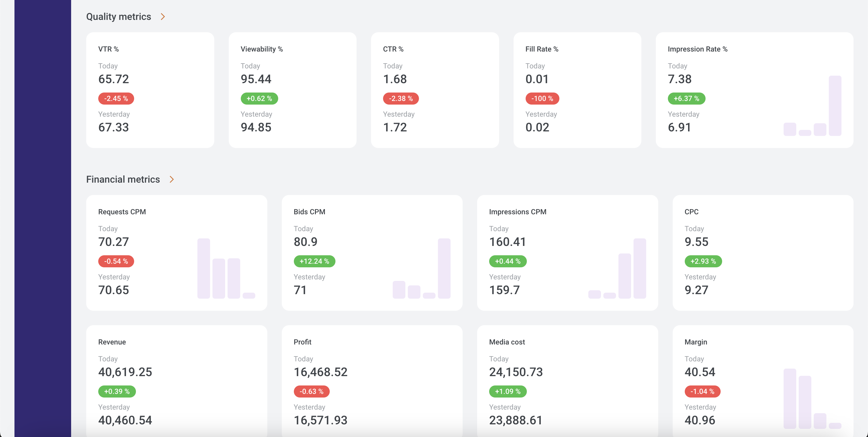Expand the Financial metrics chevron arrow
The width and height of the screenshot is (868, 437).
(x=171, y=179)
